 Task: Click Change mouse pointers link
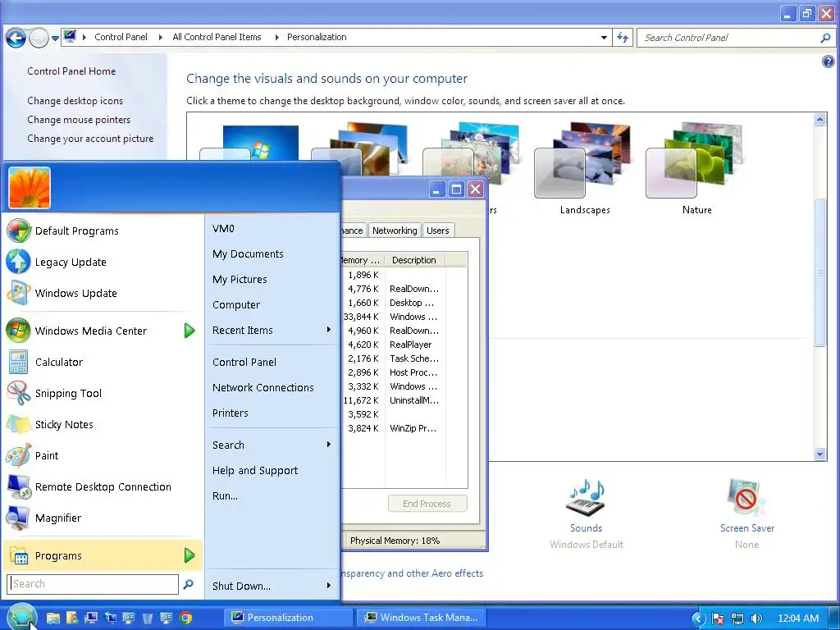pyautogui.click(x=79, y=120)
